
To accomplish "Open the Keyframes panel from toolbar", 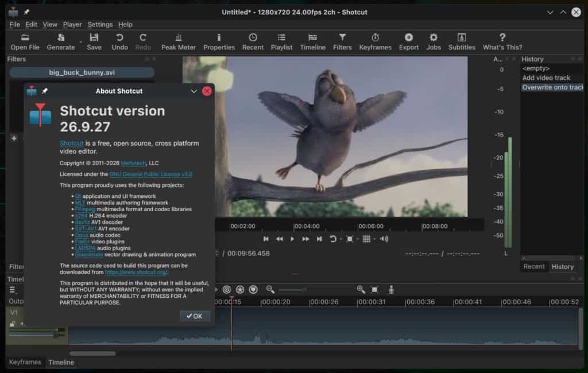I will click(x=376, y=42).
